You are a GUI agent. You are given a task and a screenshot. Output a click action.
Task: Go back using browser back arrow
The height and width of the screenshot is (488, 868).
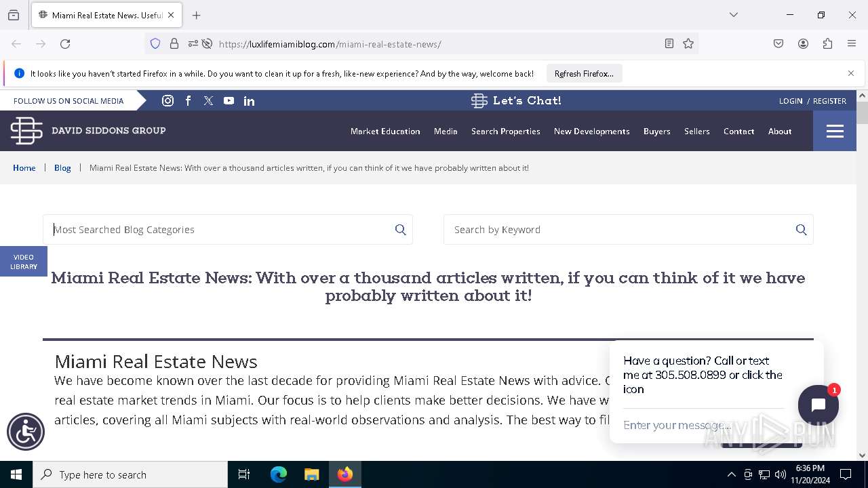(x=16, y=44)
